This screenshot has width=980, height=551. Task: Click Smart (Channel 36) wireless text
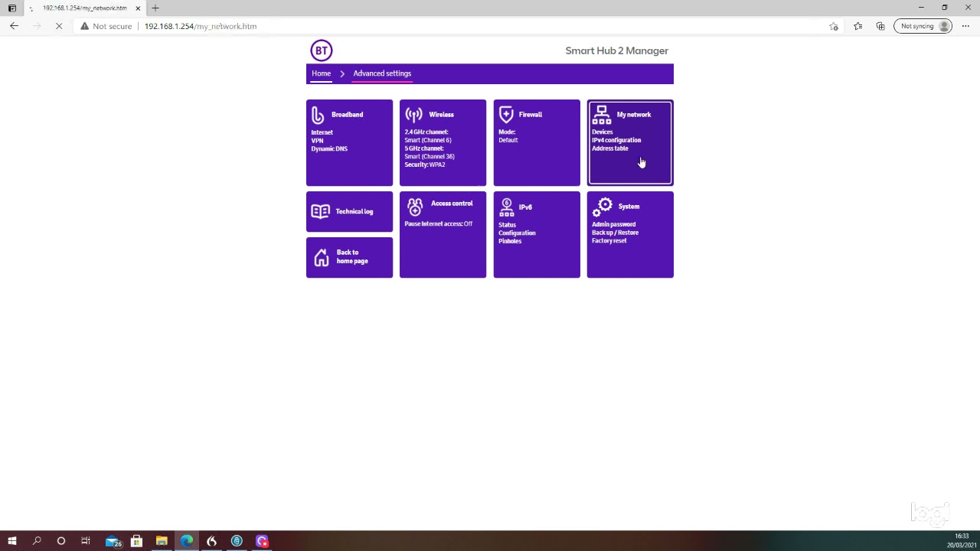tap(430, 157)
